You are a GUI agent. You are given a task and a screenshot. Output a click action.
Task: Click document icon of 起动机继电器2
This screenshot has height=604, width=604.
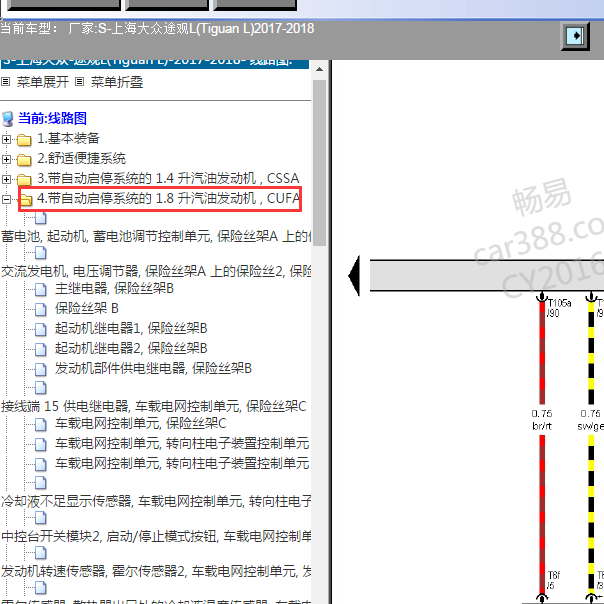pyautogui.click(x=40, y=349)
